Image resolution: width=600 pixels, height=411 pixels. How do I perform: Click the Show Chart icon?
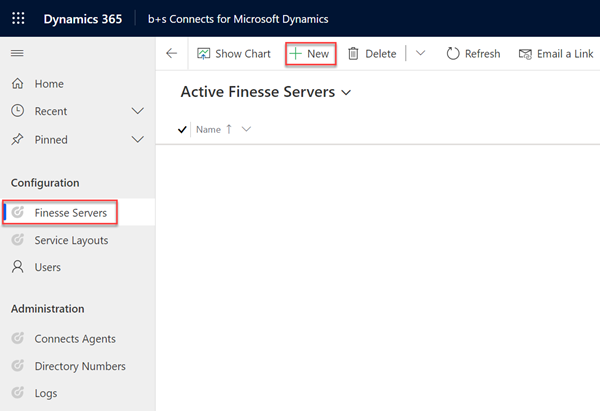pos(204,54)
